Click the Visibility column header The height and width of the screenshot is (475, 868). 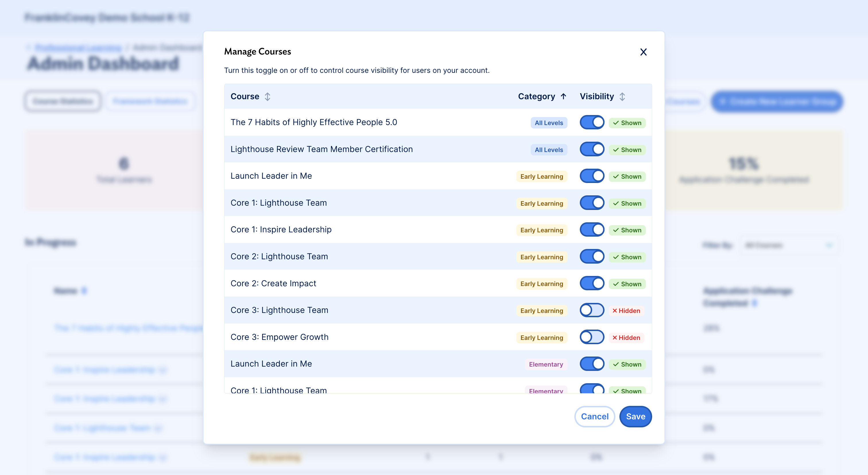click(x=597, y=96)
